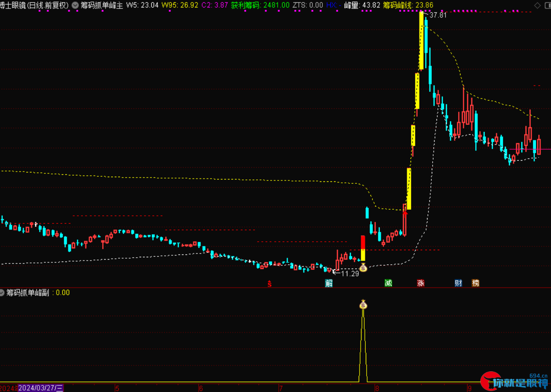Open the 筹码抓单峰副 sub-indicator dropdown arrow
This screenshot has height=392, width=551.
2,293
